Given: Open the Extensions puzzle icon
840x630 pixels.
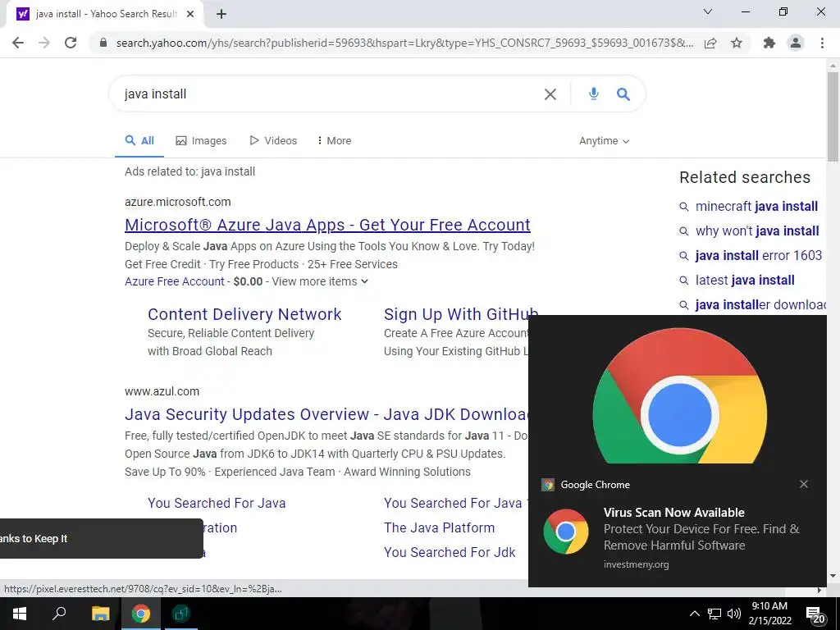Looking at the screenshot, I should click(x=769, y=43).
